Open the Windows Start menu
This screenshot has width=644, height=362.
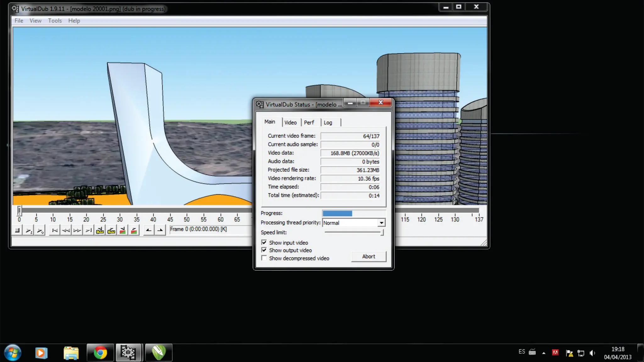12,353
